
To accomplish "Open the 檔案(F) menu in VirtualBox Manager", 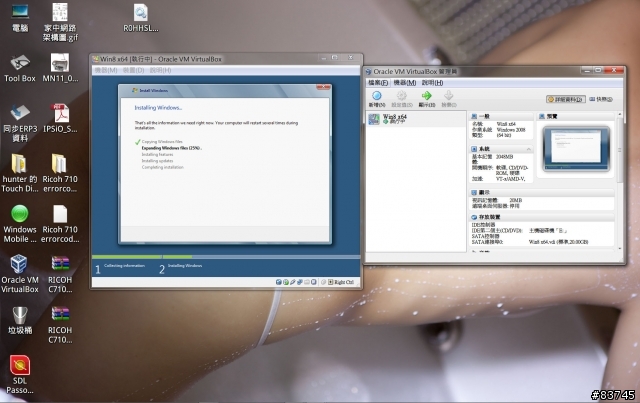I will pyautogui.click(x=378, y=83).
